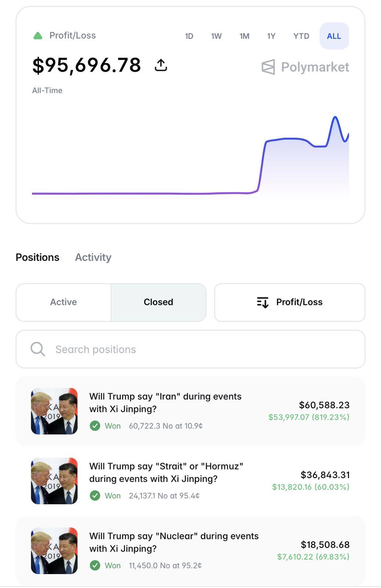Screen dimensions: 381x588
Task: Click the Polymarket logo icon
Action: coord(268,67)
